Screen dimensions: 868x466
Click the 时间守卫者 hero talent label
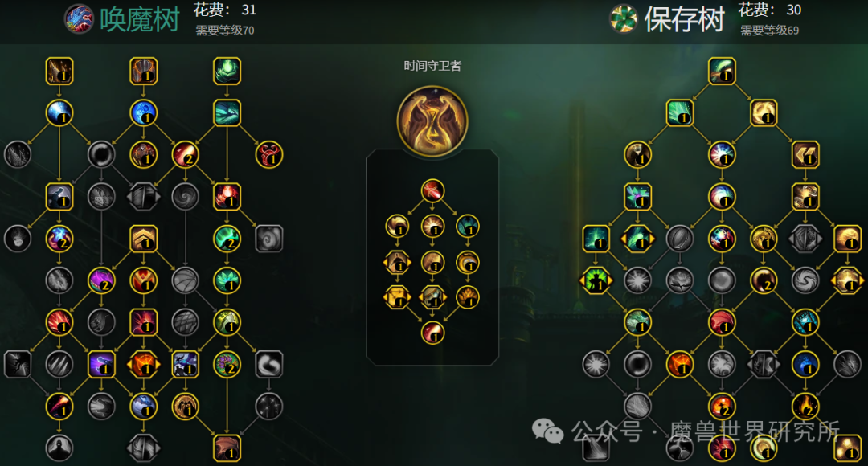tap(432, 66)
